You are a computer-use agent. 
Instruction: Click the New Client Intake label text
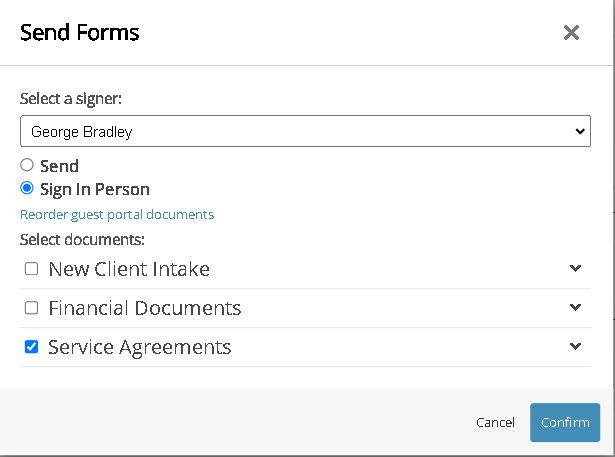pyautogui.click(x=129, y=270)
